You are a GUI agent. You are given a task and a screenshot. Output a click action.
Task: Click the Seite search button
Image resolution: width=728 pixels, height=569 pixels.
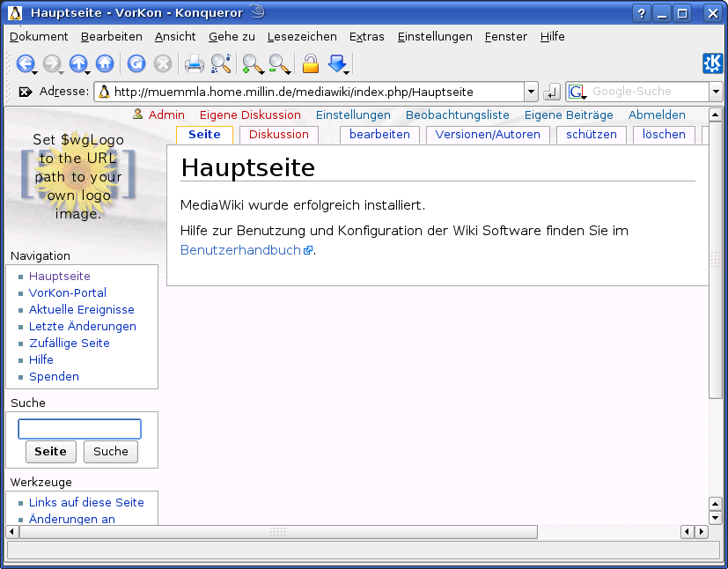(50, 452)
